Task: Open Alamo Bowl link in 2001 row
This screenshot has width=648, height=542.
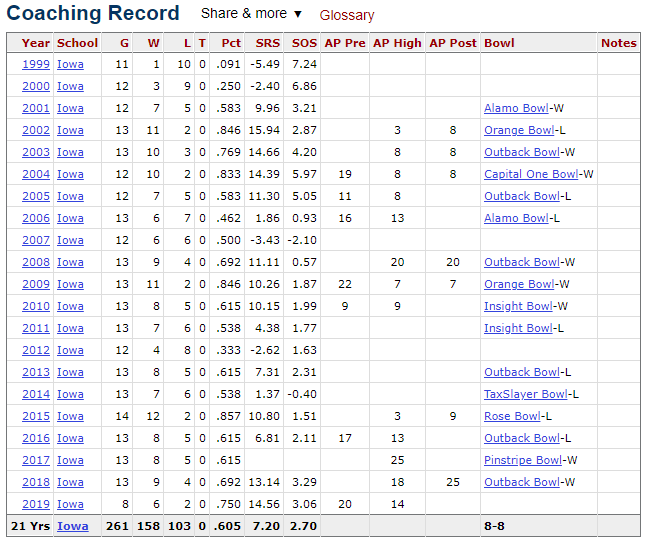Action: pyautogui.click(x=516, y=108)
